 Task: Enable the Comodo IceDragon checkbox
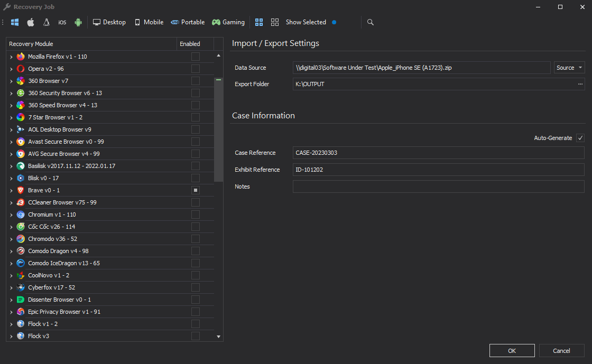(196, 263)
